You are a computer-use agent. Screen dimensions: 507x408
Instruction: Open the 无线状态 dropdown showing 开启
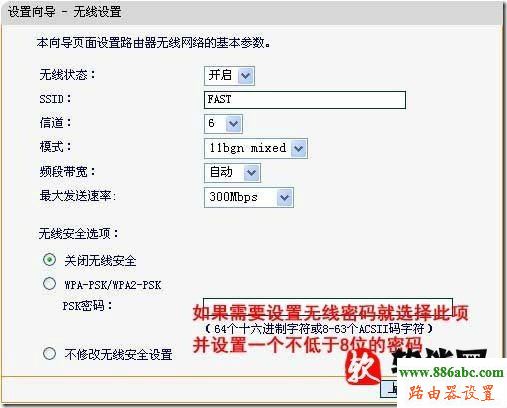229,76
